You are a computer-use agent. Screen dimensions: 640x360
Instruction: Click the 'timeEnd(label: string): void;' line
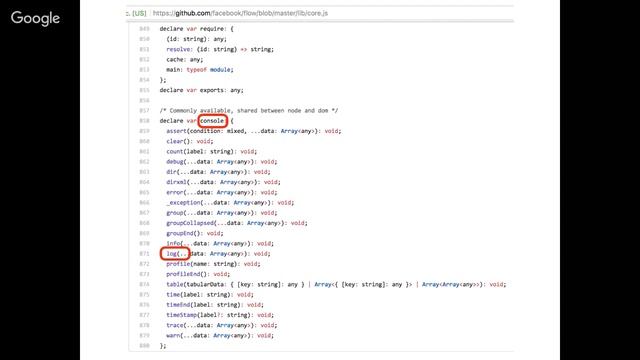[215, 304]
